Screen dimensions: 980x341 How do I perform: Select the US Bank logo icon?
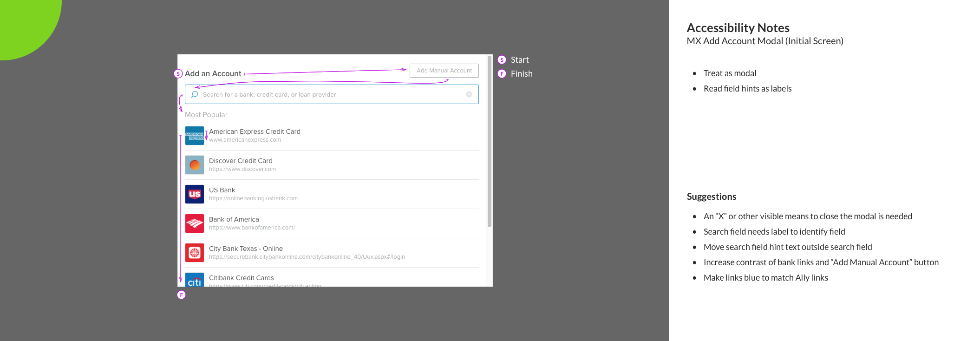(195, 194)
